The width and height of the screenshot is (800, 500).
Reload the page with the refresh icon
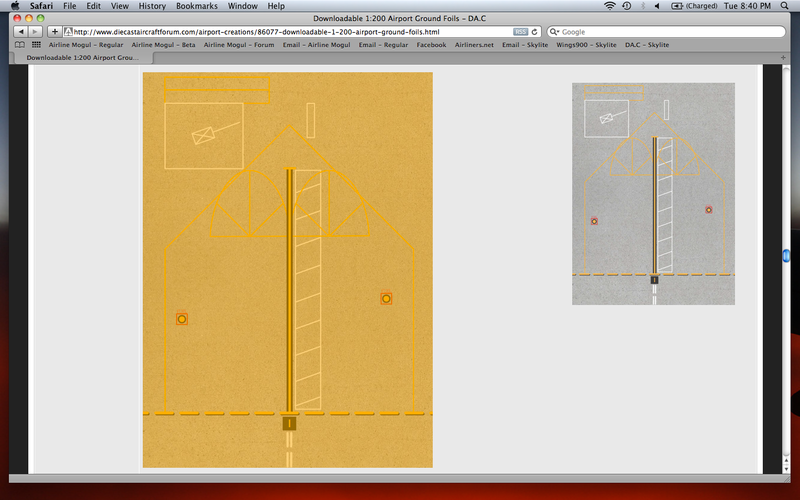pyautogui.click(x=535, y=32)
